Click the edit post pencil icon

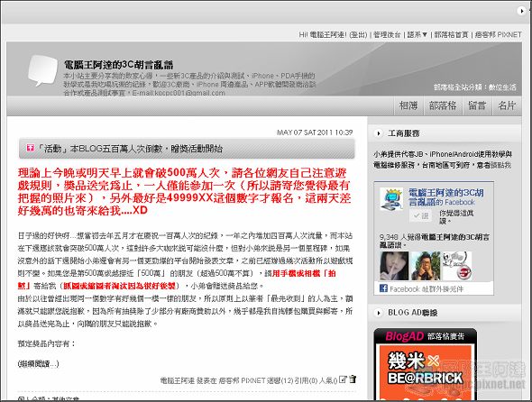tap(343, 379)
